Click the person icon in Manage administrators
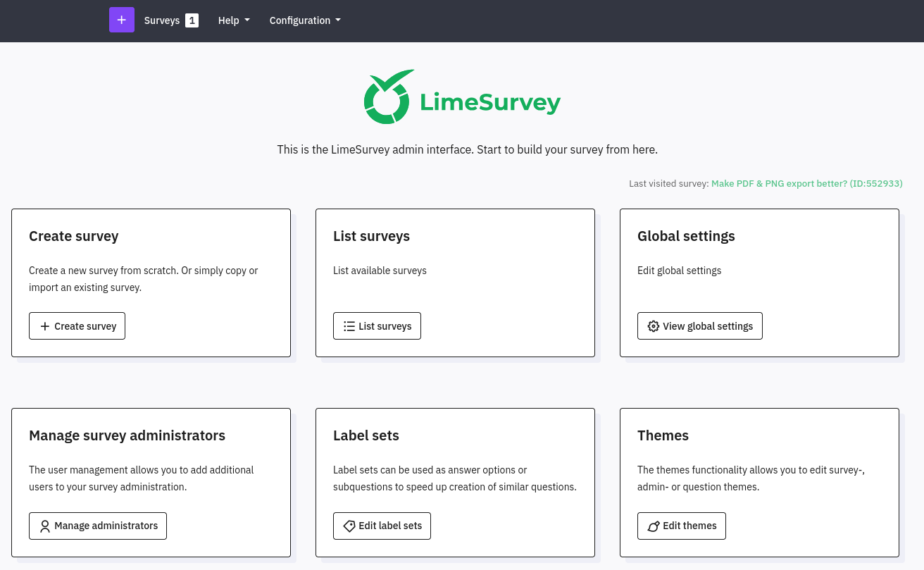 pos(45,526)
